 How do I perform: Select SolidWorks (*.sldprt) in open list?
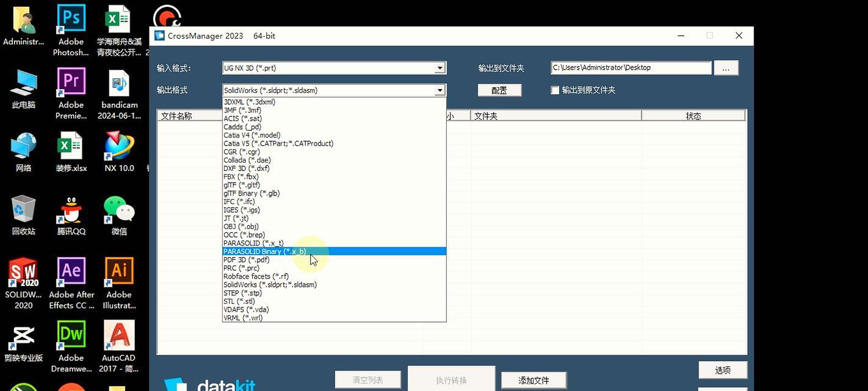(334, 285)
